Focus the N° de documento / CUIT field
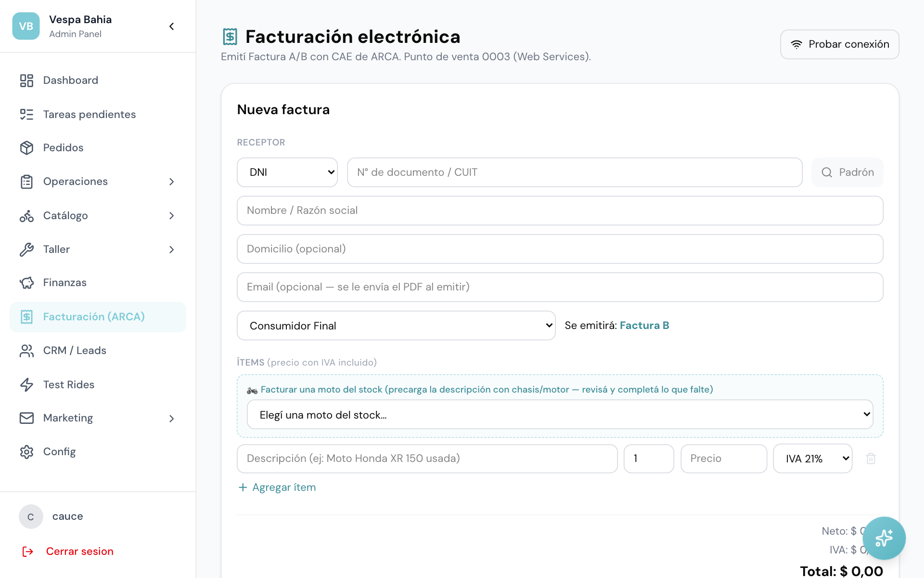 pos(575,172)
